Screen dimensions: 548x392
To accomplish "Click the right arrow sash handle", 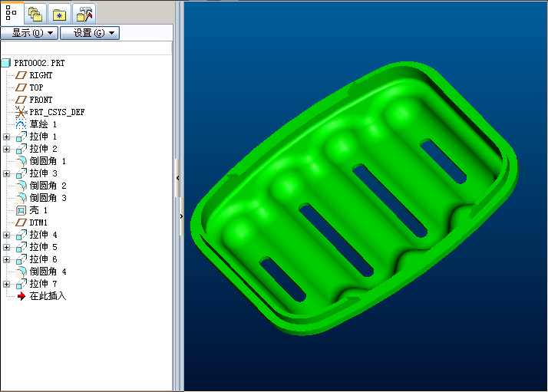I will (x=181, y=216).
